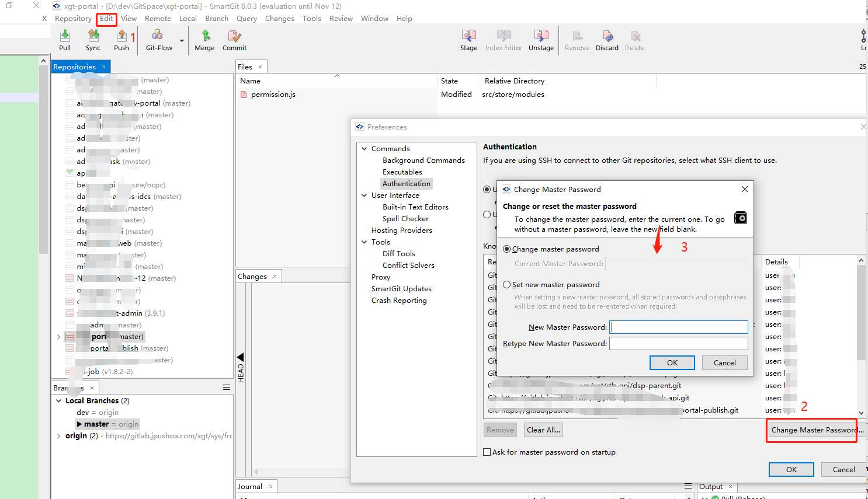Collapse the User Interface preferences group
This screenshot has width=868, height=499.
point(364,196)
